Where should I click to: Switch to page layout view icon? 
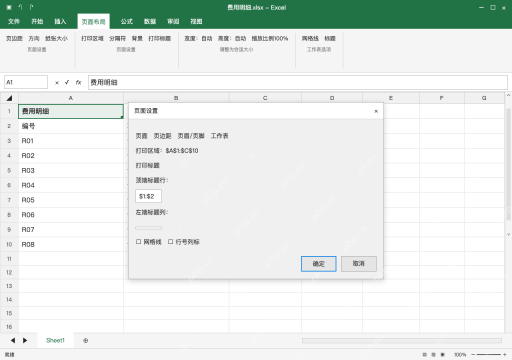tap(433, 355)
